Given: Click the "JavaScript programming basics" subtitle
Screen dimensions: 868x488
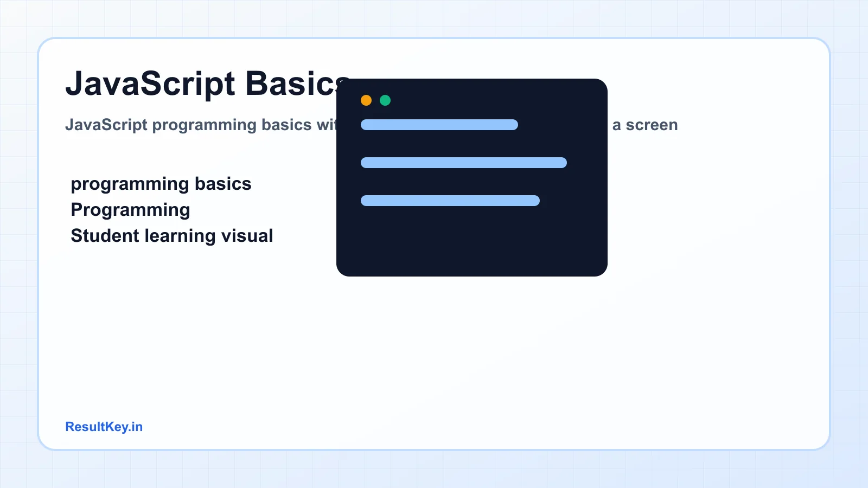Looking at the screenshot, I should coord(188,125).
